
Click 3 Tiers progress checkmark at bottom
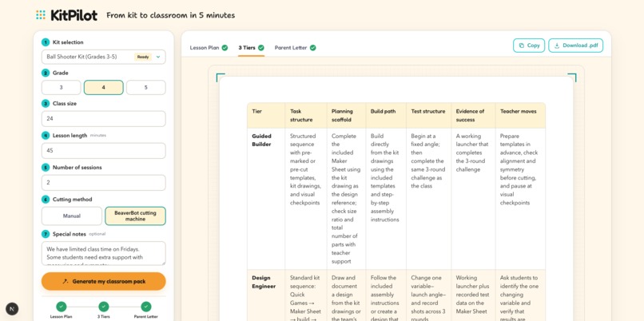point(104,307)
